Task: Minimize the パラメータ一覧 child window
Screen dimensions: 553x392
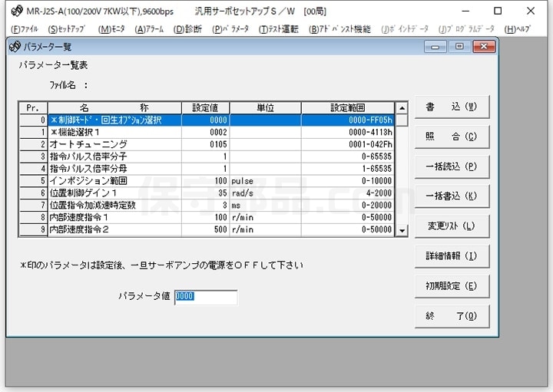Action: pos(436,47)
